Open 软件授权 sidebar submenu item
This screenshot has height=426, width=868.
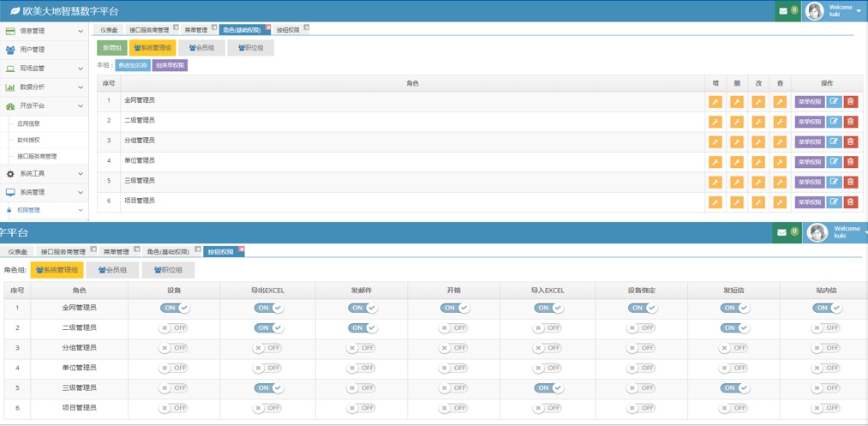pyautogui.click(x=29, y=140)
